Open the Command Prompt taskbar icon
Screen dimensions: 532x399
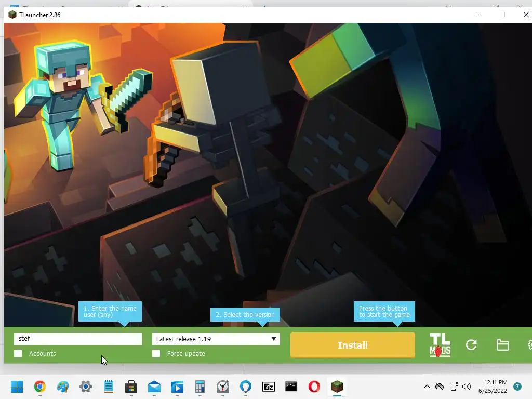291,387
